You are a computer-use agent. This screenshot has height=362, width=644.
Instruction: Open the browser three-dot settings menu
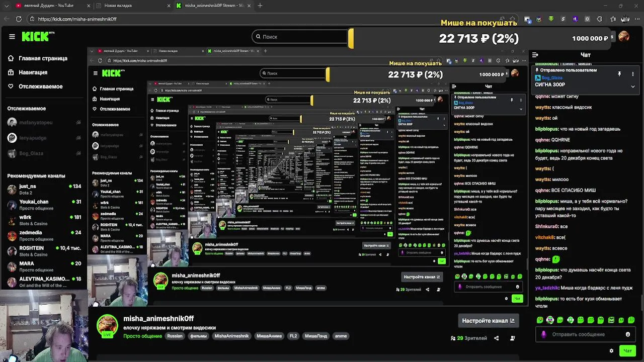[x=638, y=19]
